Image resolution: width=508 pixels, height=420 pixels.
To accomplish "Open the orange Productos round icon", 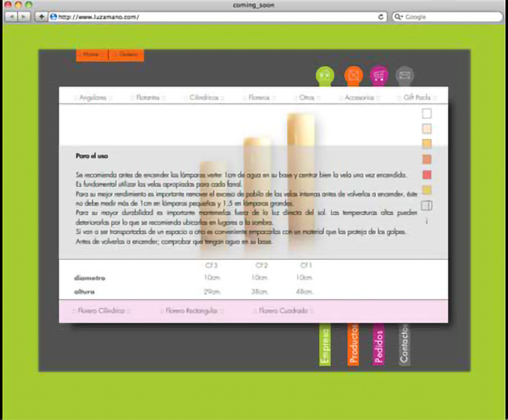I will (x=353, y=75).
